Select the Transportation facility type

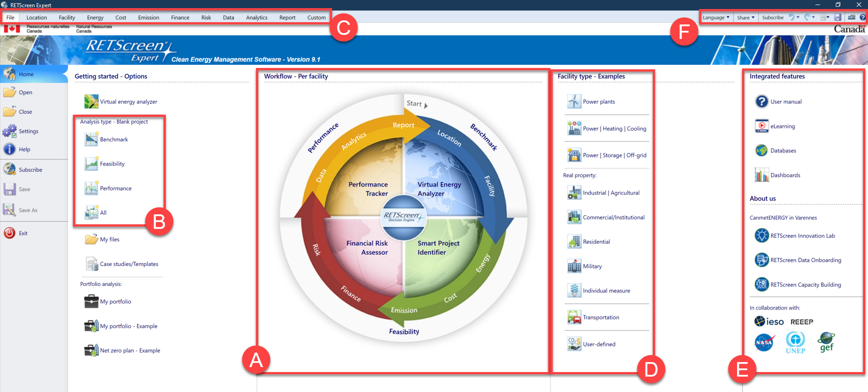(593, 317)
